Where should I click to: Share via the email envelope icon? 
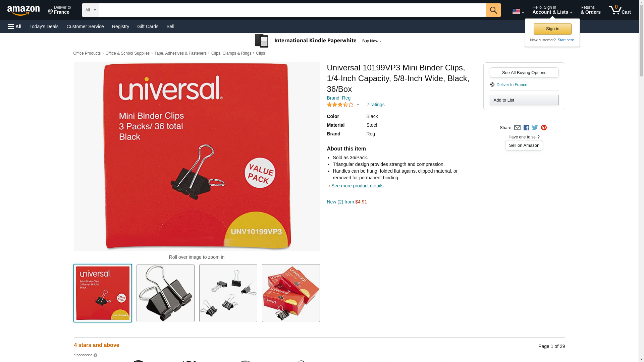[x=517, y=128]
